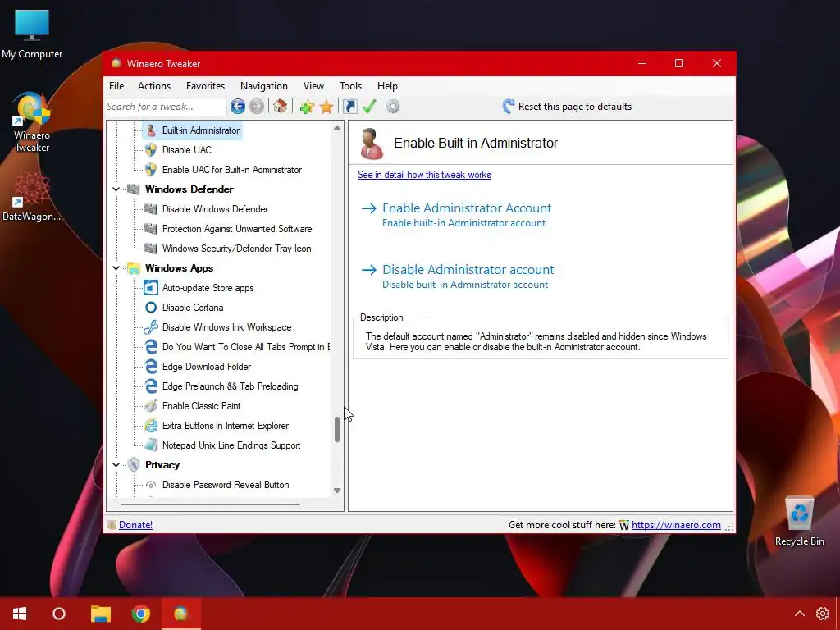Image resolution: width=840 pixels, height=630 pixels.
Task: Click Cortana circle on the taskbar
Action: (x=59, y=614)
